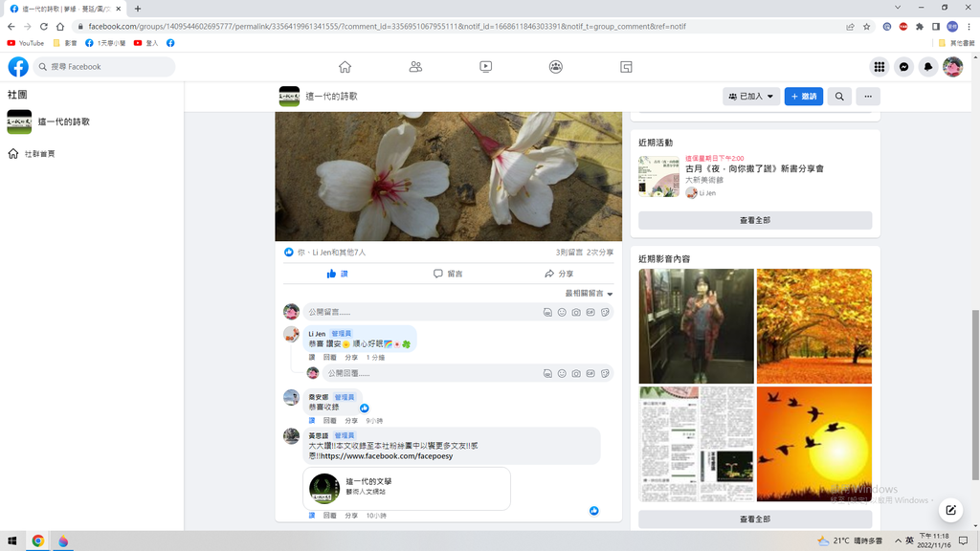The image size is (980, 551).
Task: Click the blue 邀請 invite button
Action: click(803, 97)
